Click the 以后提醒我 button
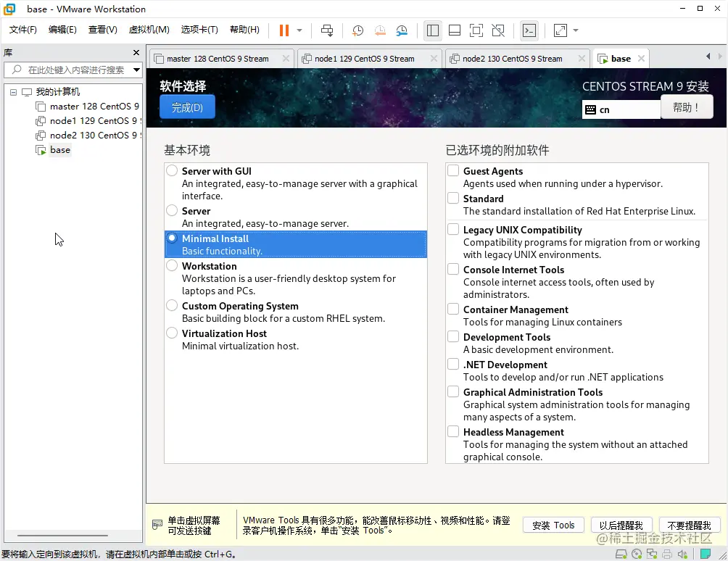728x561 pixels. [x=621, y=525]
